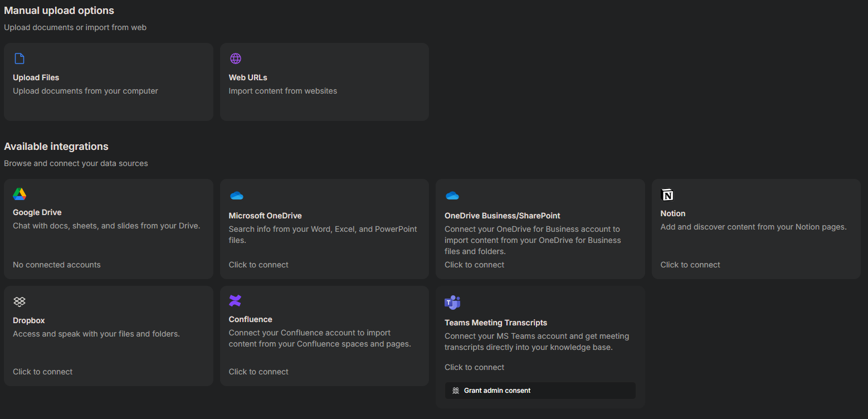The width and height of the screenshot is (868, 419).
Task: Click the Web URLs globe icon
Action: click(236, 59)
